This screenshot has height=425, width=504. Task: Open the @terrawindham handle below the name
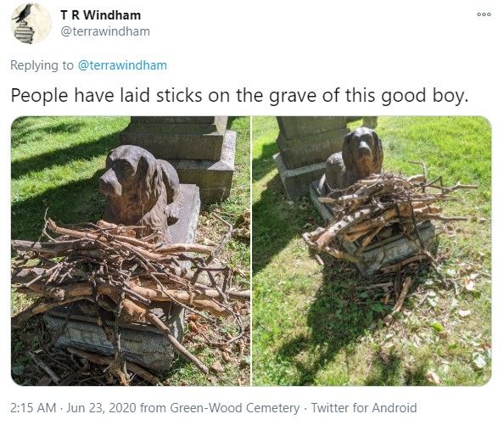(105, 31)
